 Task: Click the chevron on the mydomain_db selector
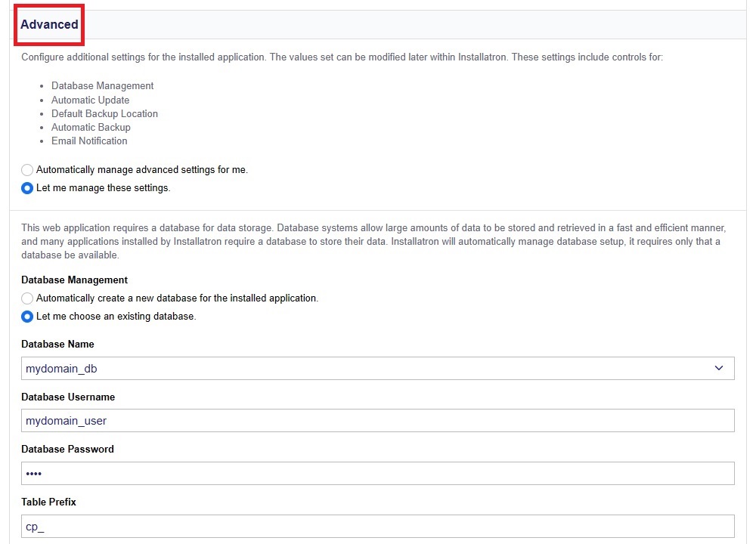pyautogui.click(x=719, y=368)
